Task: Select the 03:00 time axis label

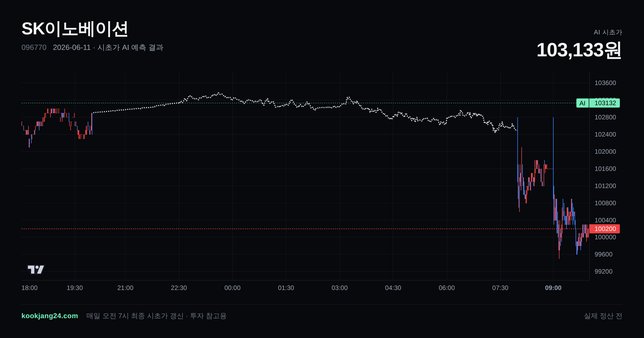Action: point(339,288)
